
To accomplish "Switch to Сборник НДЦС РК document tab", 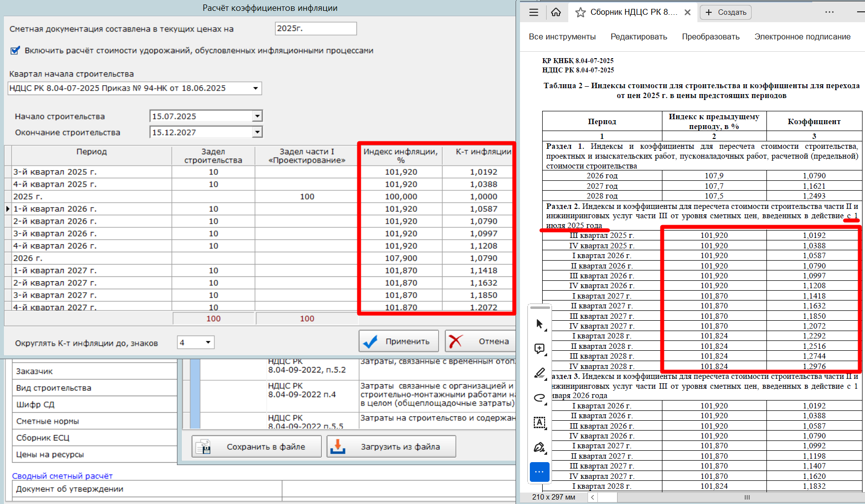I will click(633, 12).
